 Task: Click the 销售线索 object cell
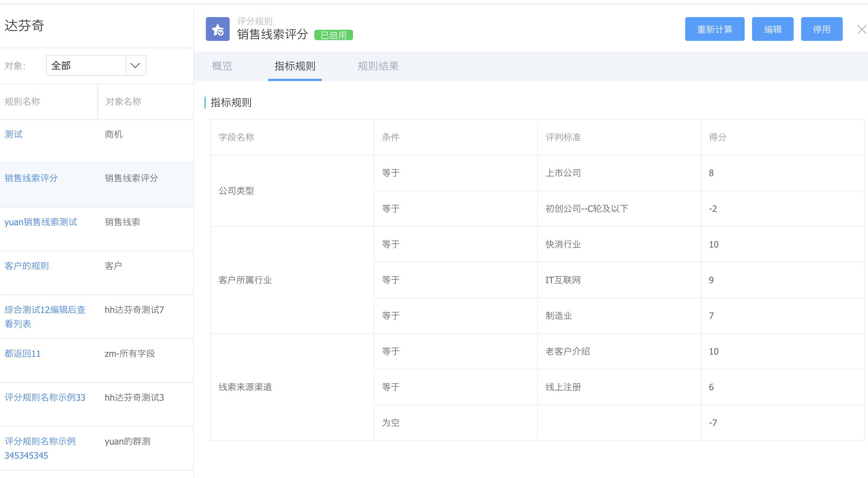pos(123,222)
